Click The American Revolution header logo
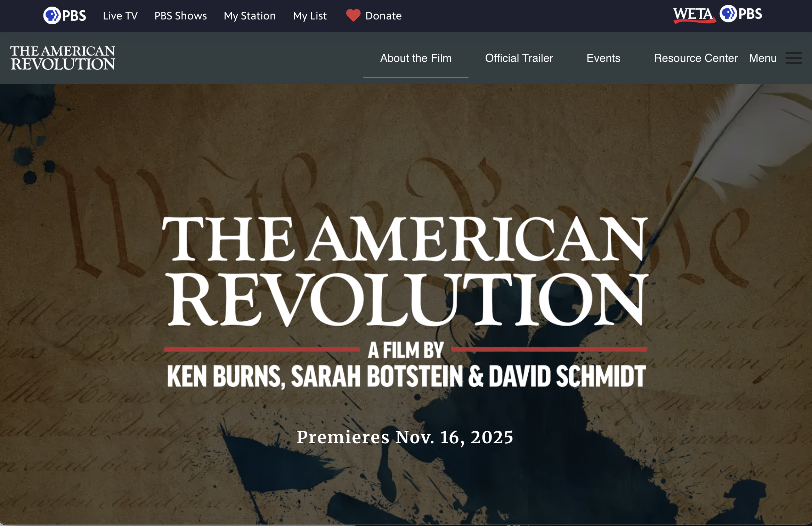 (x=63, y=58)
